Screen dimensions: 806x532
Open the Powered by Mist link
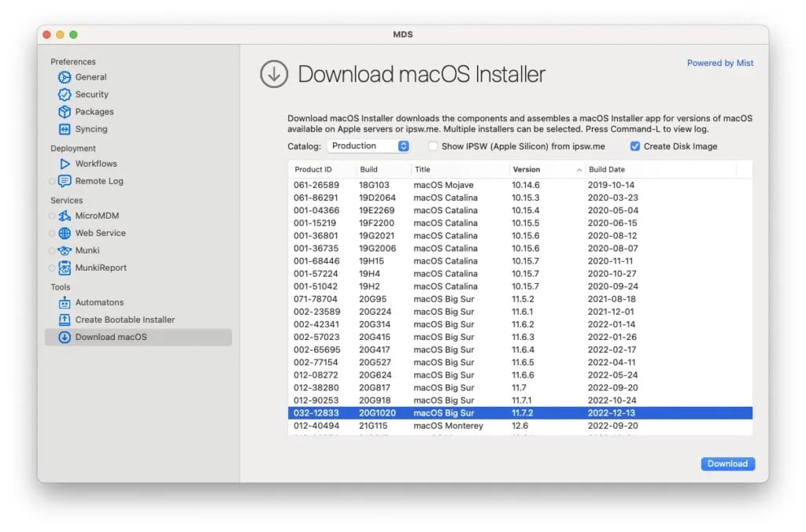click(720, 63)
